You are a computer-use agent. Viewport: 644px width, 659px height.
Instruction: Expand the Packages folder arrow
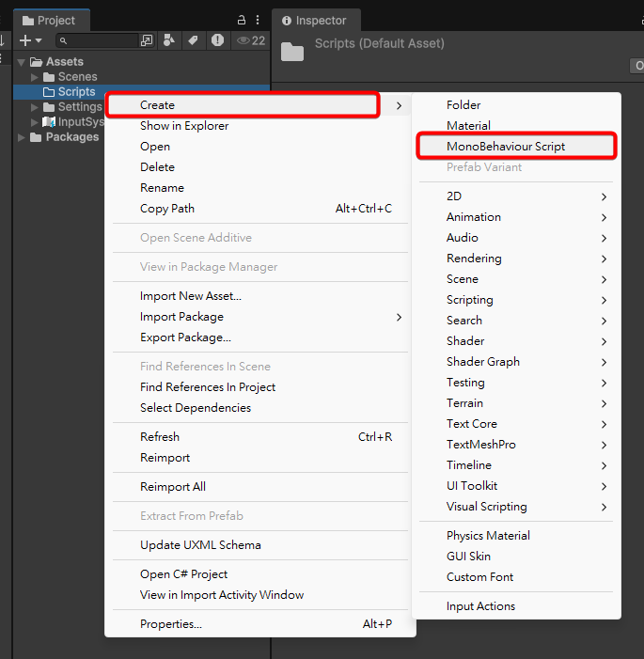click(23, 137)
